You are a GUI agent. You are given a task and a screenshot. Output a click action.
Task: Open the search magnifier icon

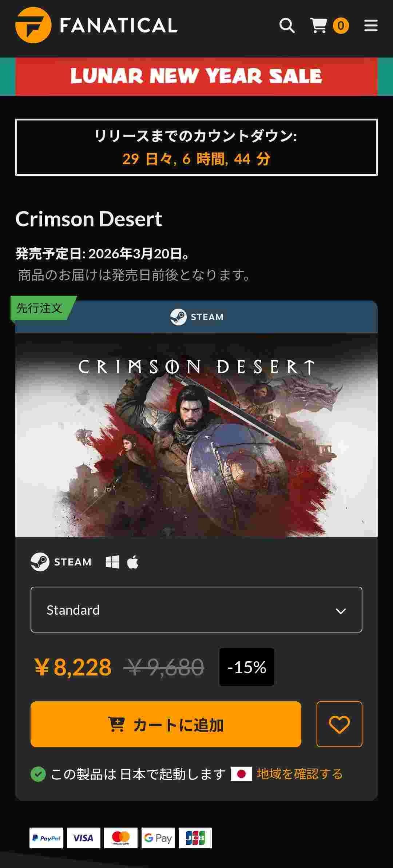287,26
